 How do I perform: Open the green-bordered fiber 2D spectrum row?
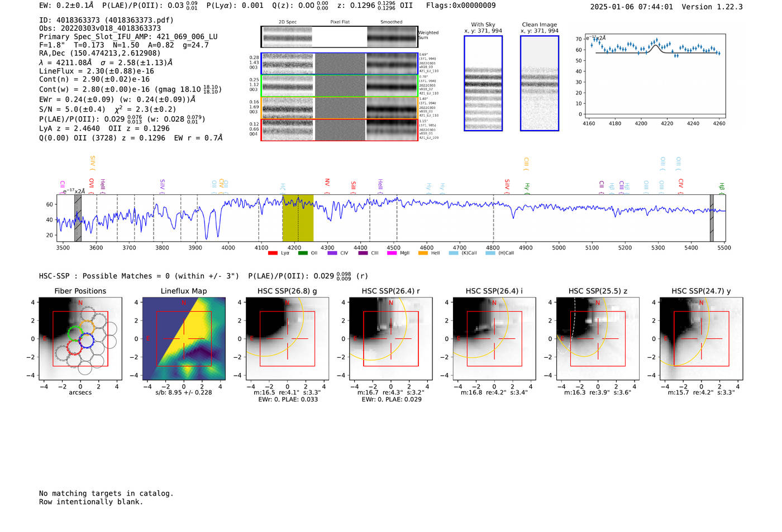coord(339,86)
